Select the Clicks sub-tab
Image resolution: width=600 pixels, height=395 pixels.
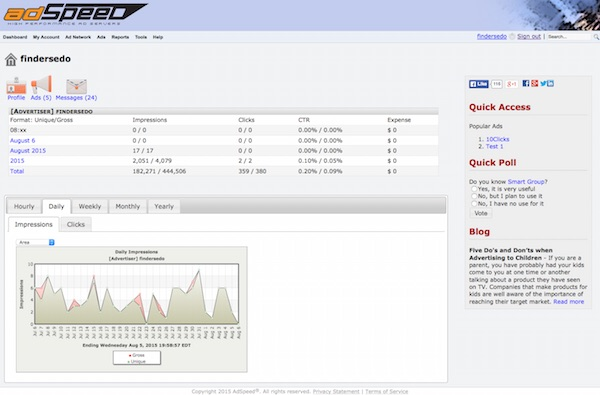(76, 224)
